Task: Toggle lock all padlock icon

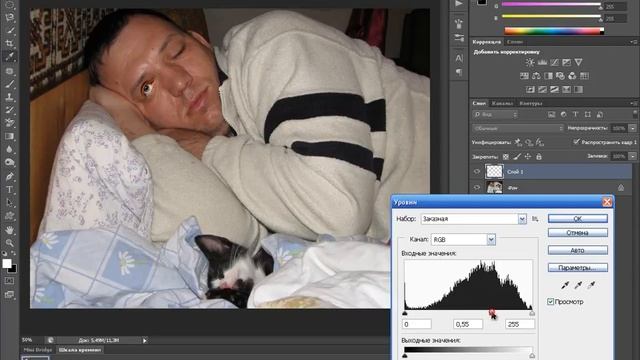Action: pos(539,157)
